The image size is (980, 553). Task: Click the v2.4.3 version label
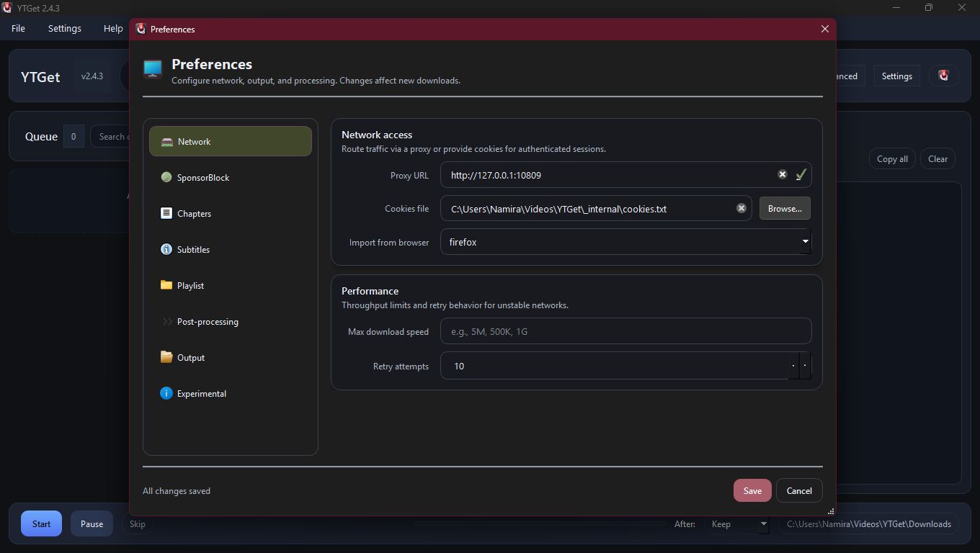pyautogui.click(x=92, y=76)
